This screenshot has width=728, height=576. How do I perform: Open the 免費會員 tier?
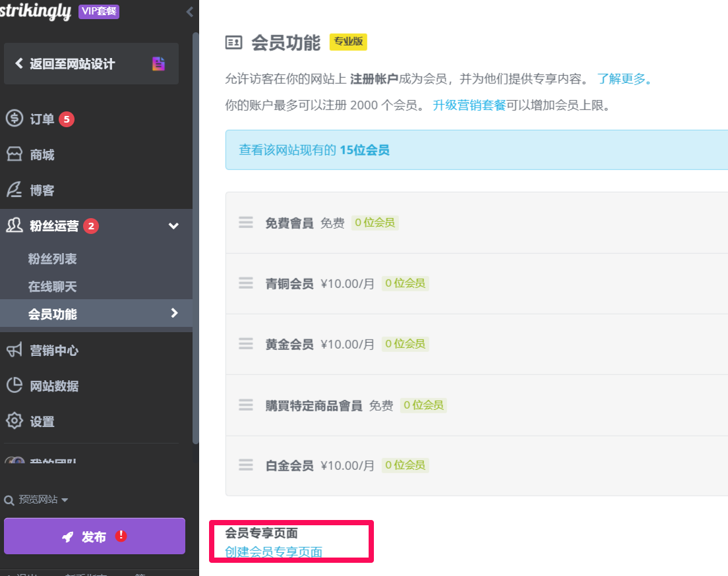(x=289, y=223)
